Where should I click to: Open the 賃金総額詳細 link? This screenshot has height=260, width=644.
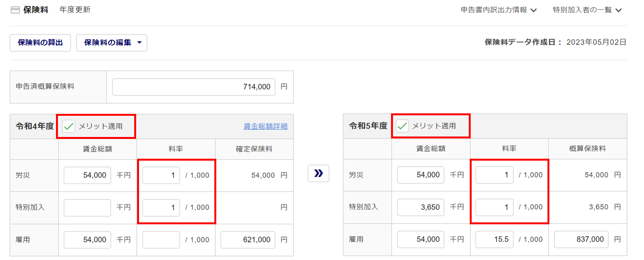pos(266,126)
